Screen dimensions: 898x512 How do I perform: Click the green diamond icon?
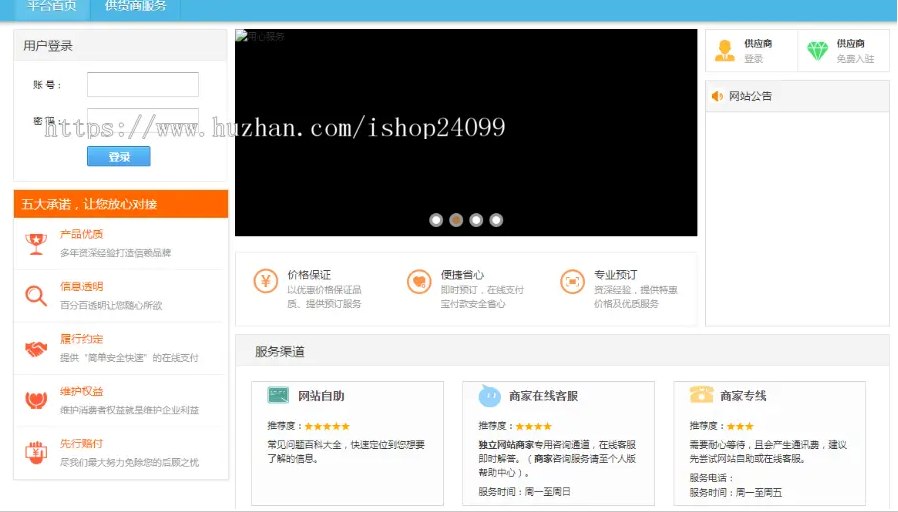[817, 51]
